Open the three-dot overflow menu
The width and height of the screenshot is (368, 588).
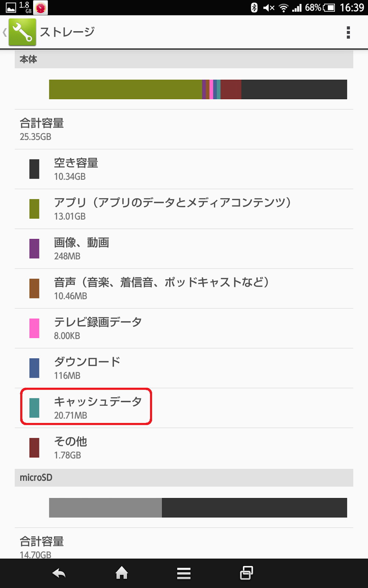[x=348, y=32]
